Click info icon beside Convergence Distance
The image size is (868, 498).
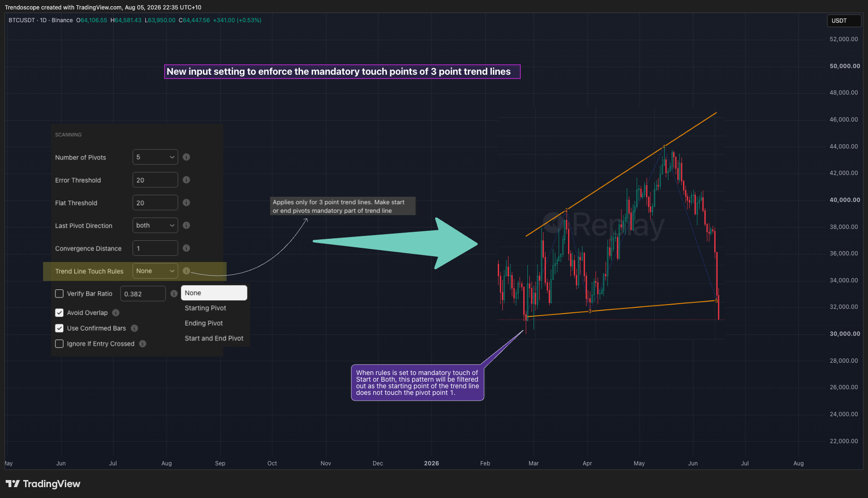coord(186,248)
